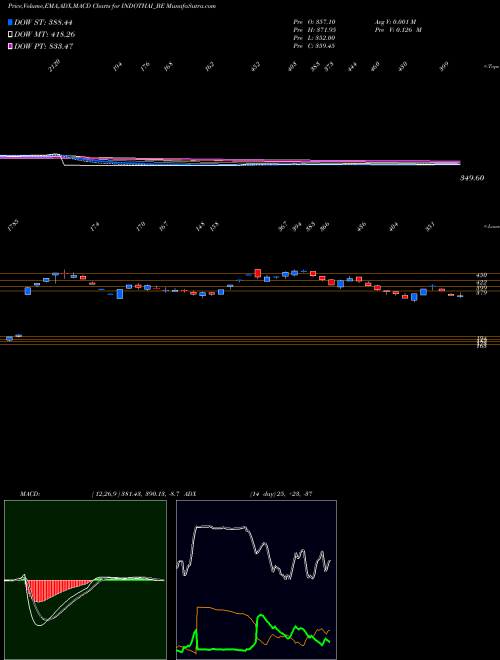500x660 pixels.
Task: Click the 422 price level label
Action: [x=481, y=282]
